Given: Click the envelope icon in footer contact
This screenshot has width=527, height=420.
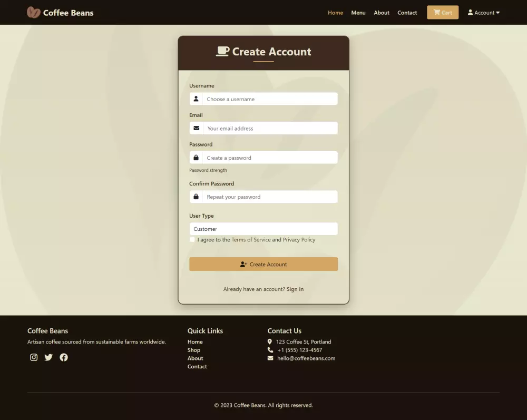Looking at the screenshot, I should click(x=270, y=358).
